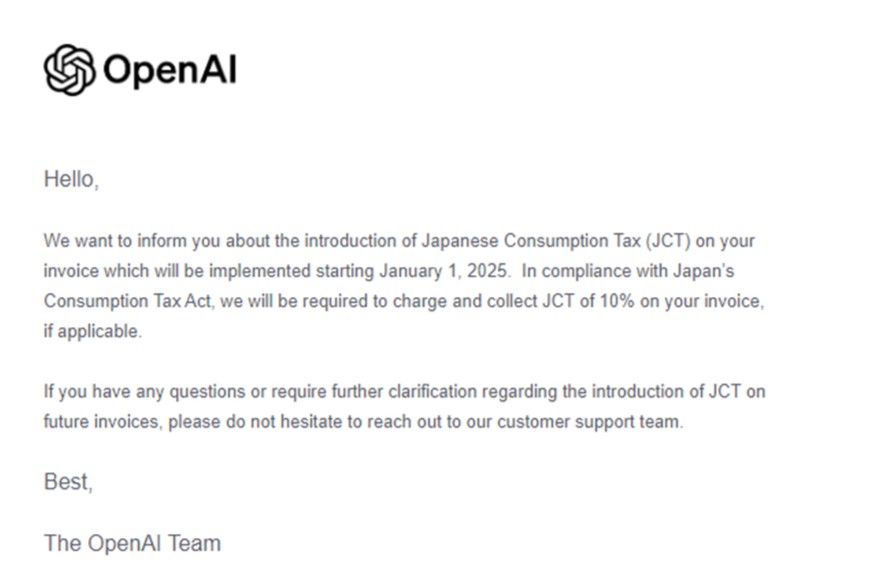Click "customer support team" text
The height and width of the screenshot is (586, 879).
[x=596, y=421]
